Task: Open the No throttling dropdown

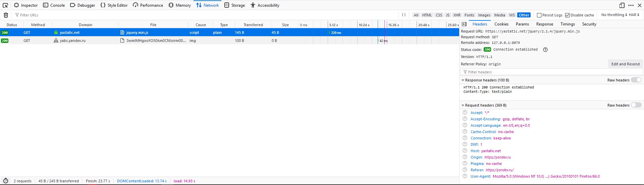Action: click(614, 15)
